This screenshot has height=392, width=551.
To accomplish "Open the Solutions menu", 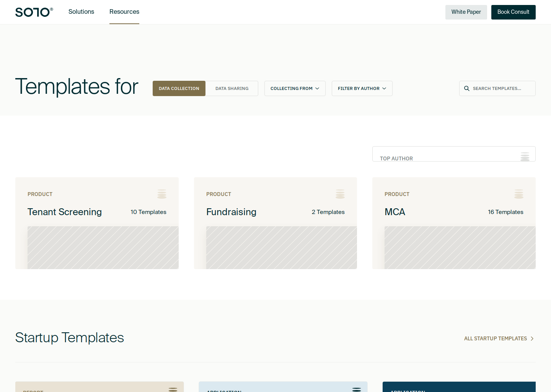I will pyautogui.click(x=81, y=12).
